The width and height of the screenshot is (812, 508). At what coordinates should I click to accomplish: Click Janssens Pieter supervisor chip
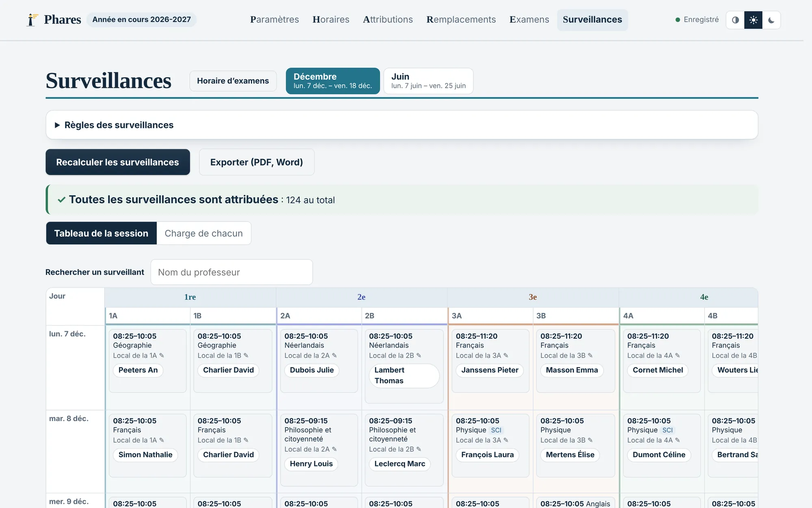[x=490, y=370]
